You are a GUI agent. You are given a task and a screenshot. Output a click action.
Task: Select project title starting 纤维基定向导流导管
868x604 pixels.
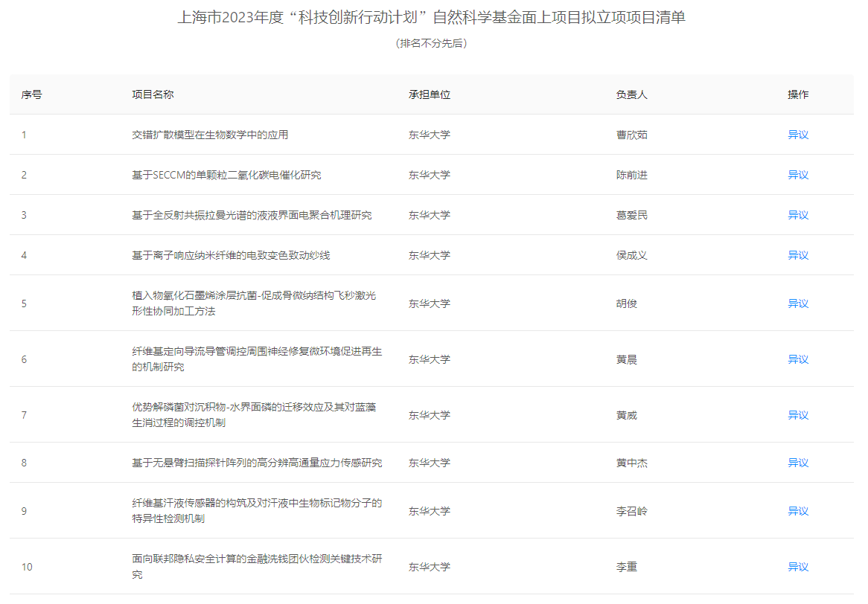click(x=257, y=359)
